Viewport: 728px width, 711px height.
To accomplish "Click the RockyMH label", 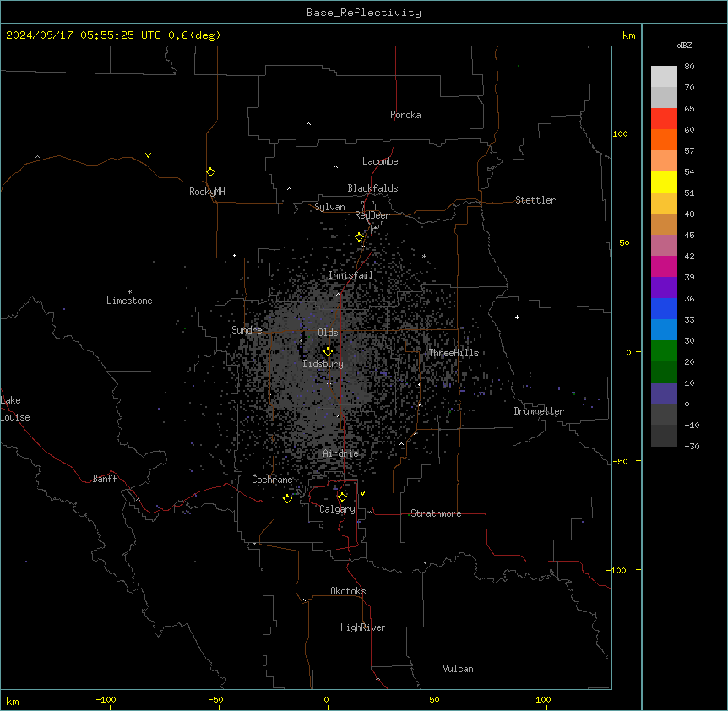I will pyautogui.click(x=207, y=191).
